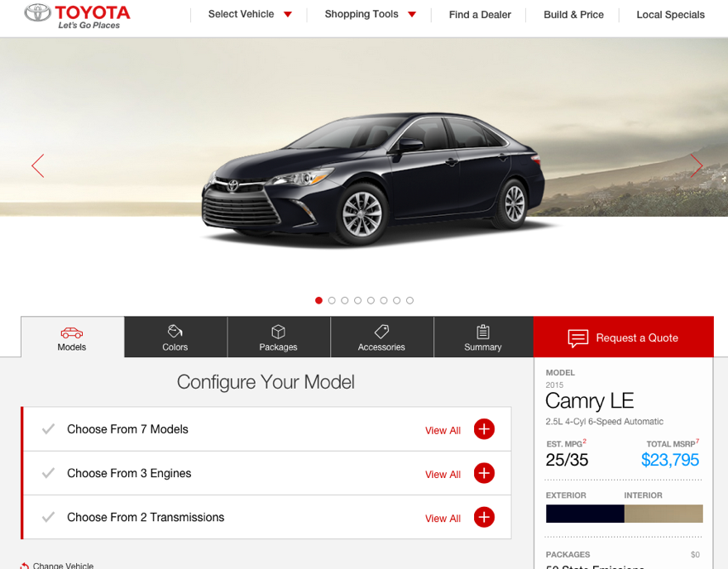
Task: Switch to the Colors tab
Action: 175,337
